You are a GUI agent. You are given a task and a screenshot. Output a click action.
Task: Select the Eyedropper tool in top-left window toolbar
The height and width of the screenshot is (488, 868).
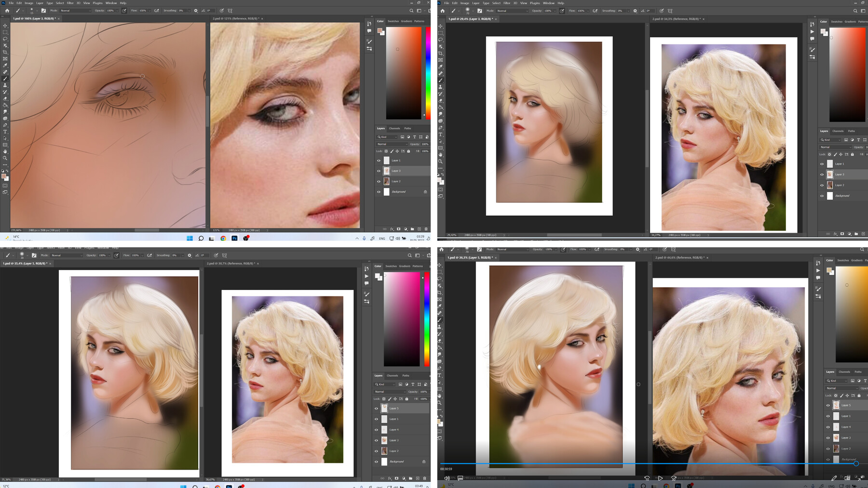coord(5,66)
